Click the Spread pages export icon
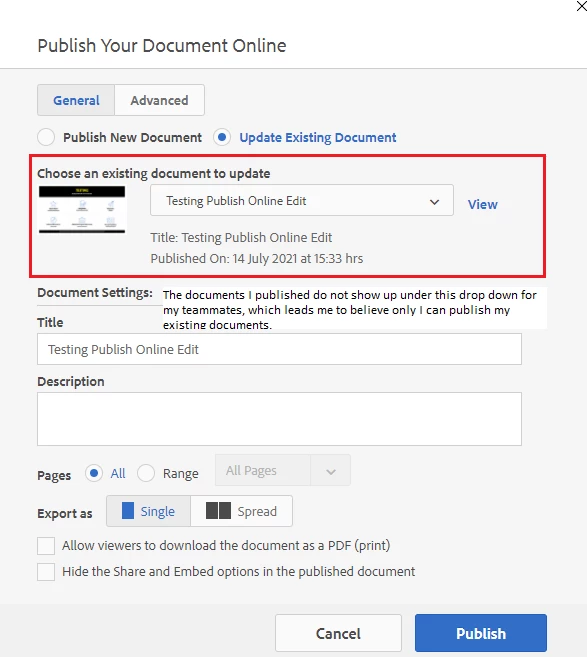 pyautogui.click(x=218, y=511)
